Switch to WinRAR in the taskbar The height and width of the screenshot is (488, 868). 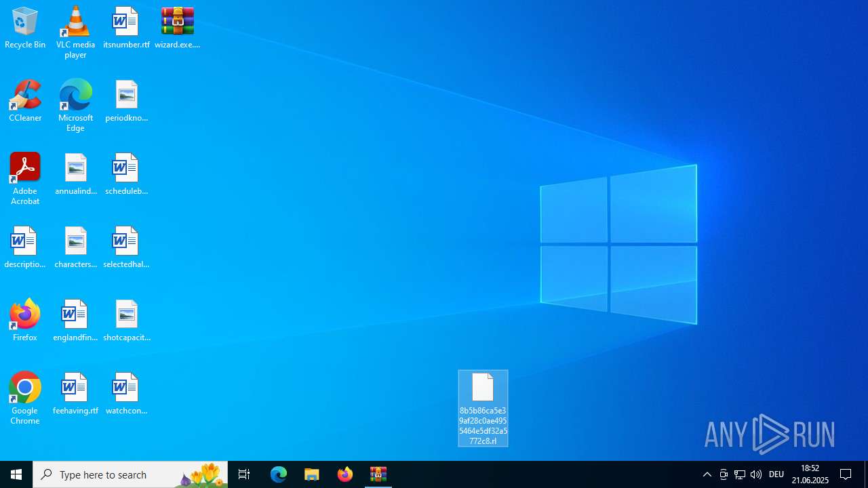point(378,474)
